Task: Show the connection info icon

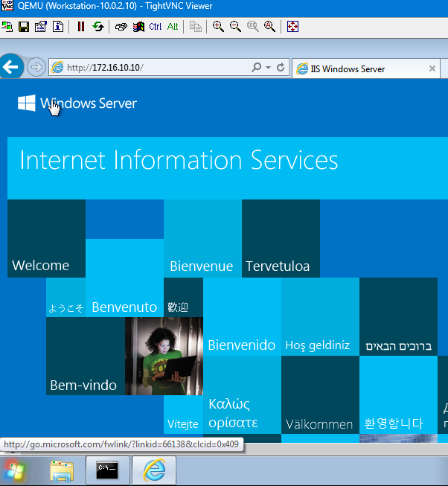Action: click(x=57, y=27)
